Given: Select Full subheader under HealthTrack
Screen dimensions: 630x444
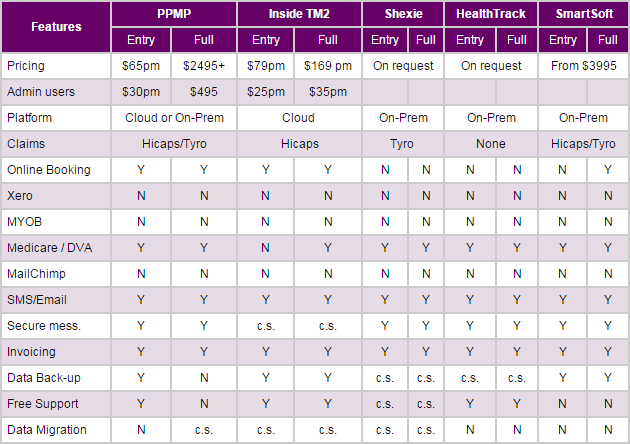Looking at the screenshot, I should pyautogui.click(x=517, y=40).
